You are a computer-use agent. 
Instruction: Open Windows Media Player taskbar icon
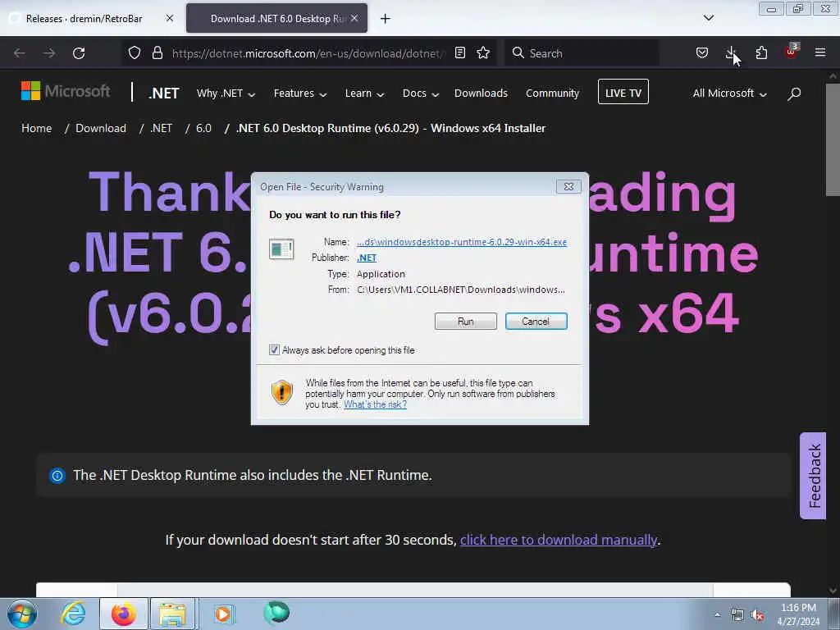point(223,614)
